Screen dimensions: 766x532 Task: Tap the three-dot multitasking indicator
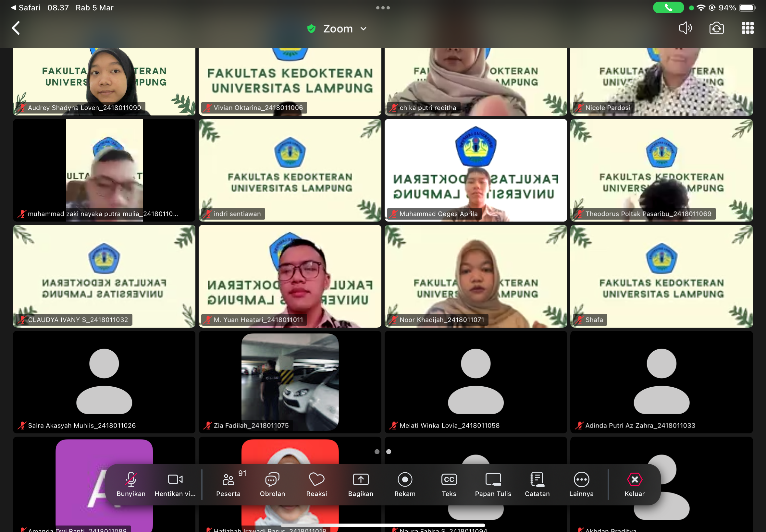pos(383,7)
